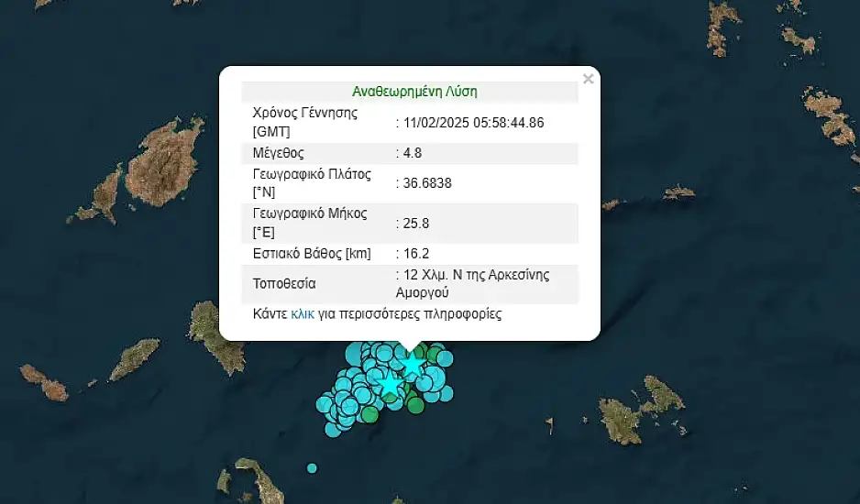Select the cyan star marker under popup pointer
The height and width of the screenshot is (504, 860).
point(413,366)
